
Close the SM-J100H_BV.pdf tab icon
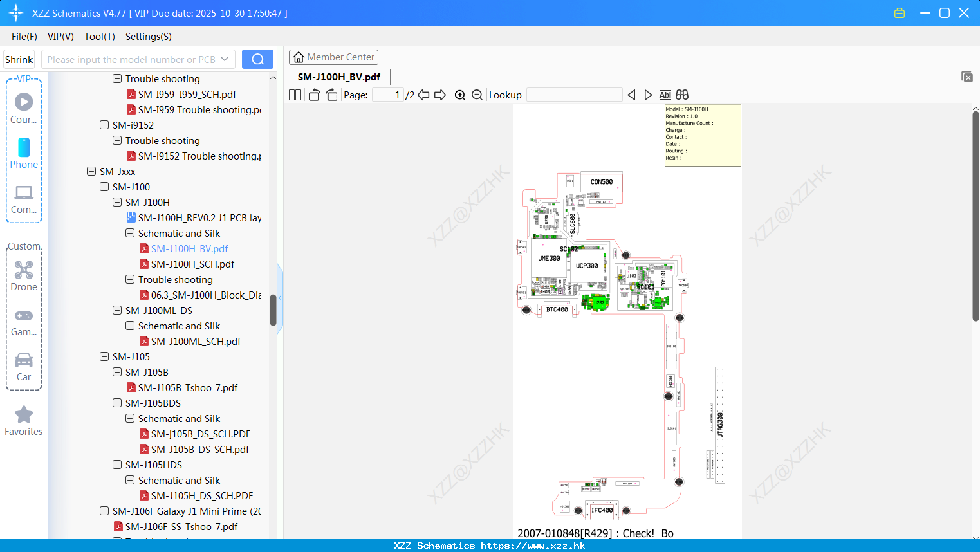click(x=967, y=77)
